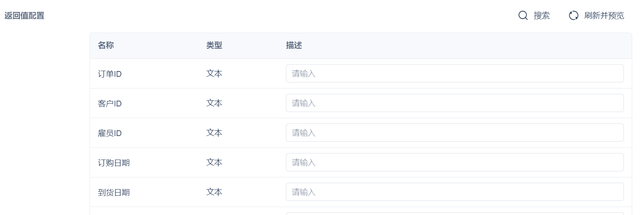644x215 pixels.
Task: Select the 雇员ID name cell
Action: pos(110,133)
